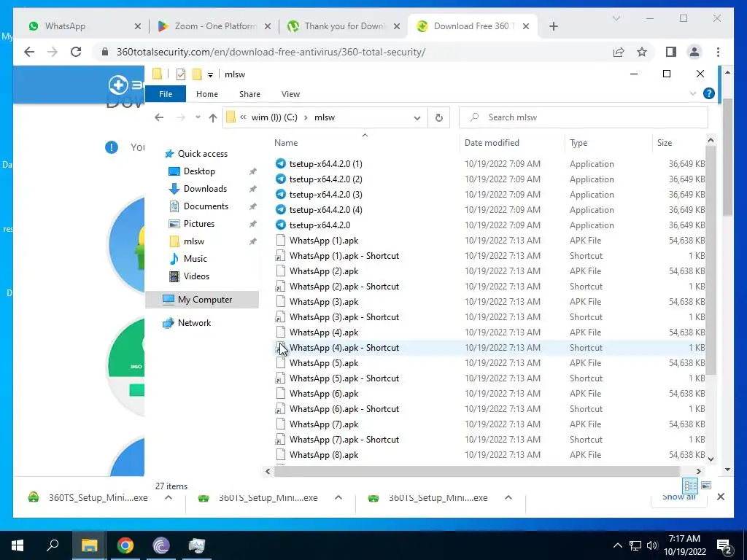Expand the address bar history dropdown
Screen dimensions: 747x560
417,117
